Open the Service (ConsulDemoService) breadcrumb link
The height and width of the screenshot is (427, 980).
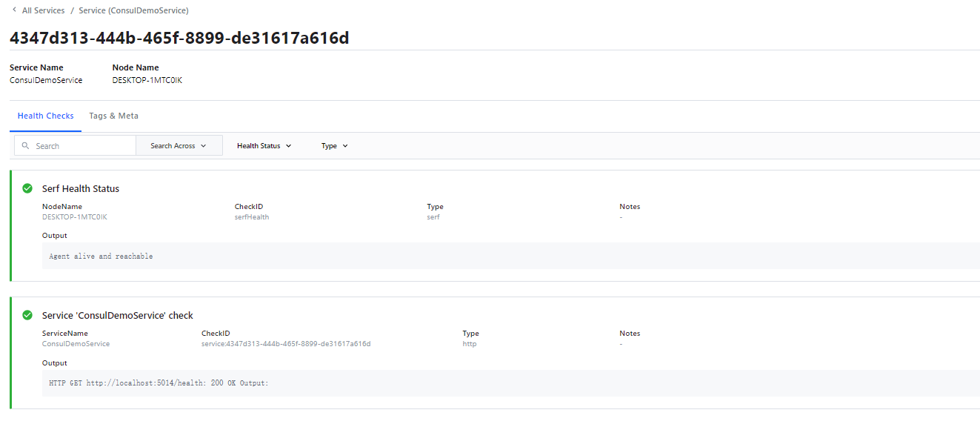pos(133,11)
